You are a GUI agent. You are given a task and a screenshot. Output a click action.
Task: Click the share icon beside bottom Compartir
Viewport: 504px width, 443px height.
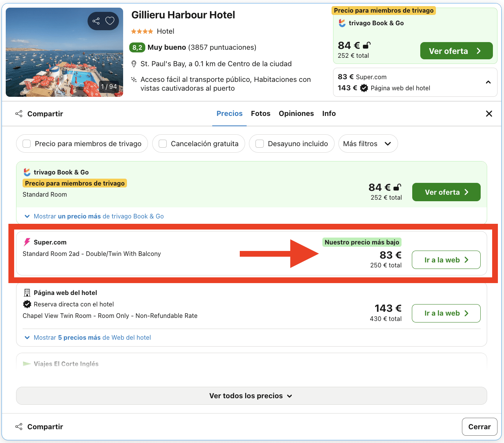pos(19,427)
